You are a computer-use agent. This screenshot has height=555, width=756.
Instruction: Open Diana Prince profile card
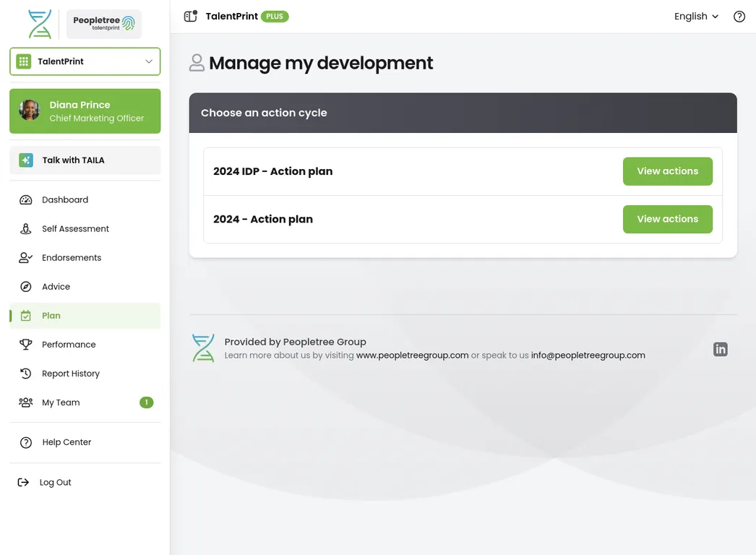click(85, 111)
